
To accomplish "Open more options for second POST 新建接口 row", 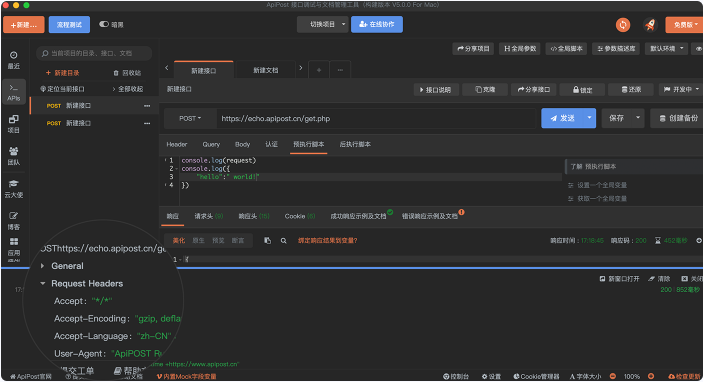I will coord(147,123).
